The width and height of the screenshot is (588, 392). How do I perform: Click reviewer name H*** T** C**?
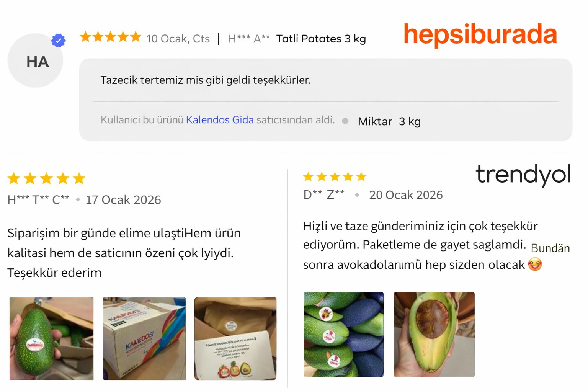[x=38, y=200]
